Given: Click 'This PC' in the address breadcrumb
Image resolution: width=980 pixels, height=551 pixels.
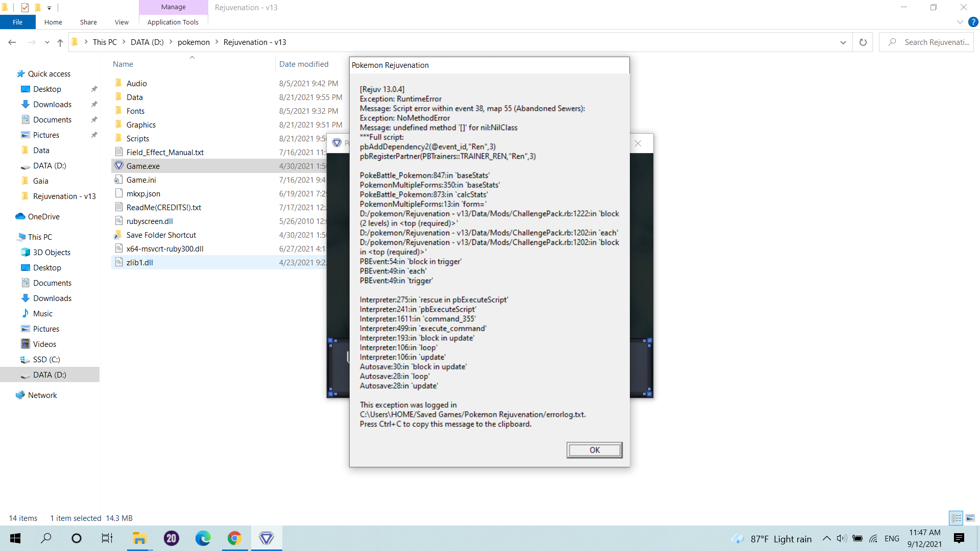Looking at the screenshot, I should (x=105, y=42).
